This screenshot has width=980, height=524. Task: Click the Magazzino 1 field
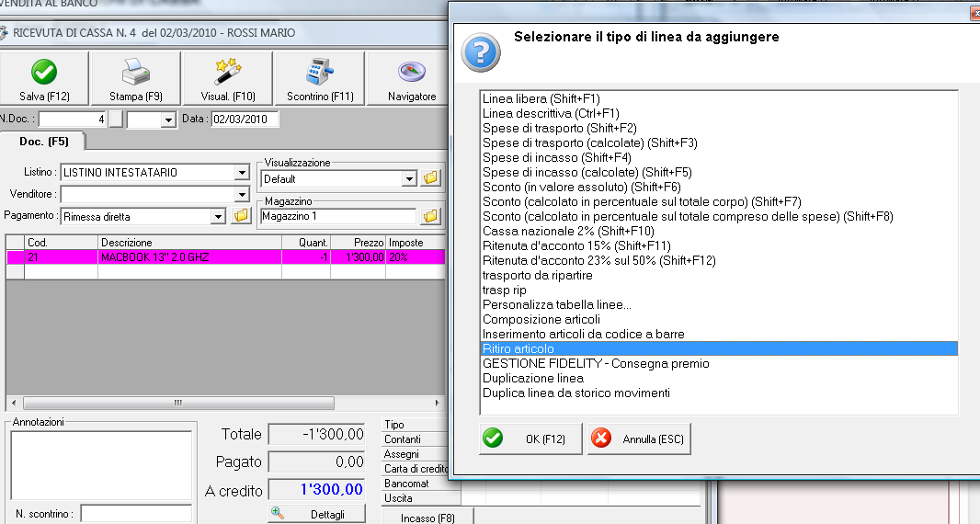click(338, 216)
